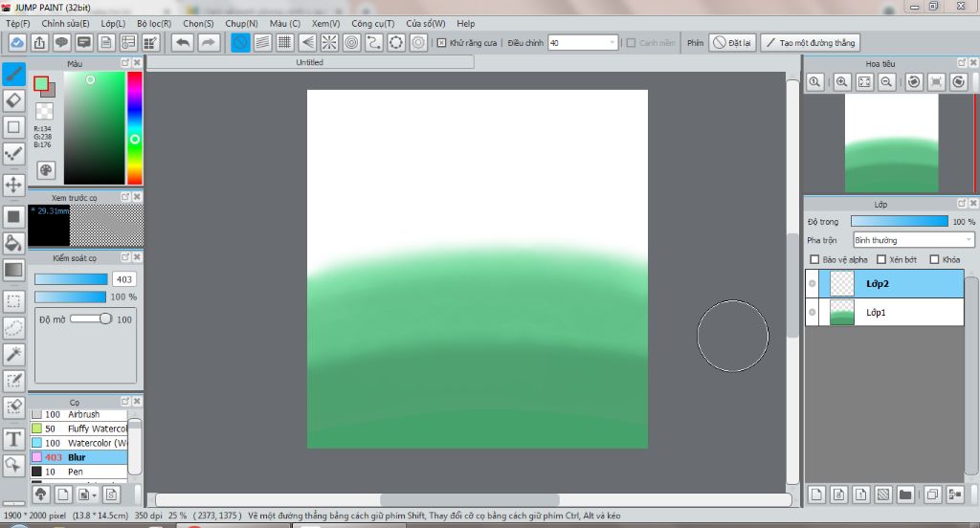Open the Xem(V) menu
This screenshot has height=528, width=980.
(x=325, y=23)
